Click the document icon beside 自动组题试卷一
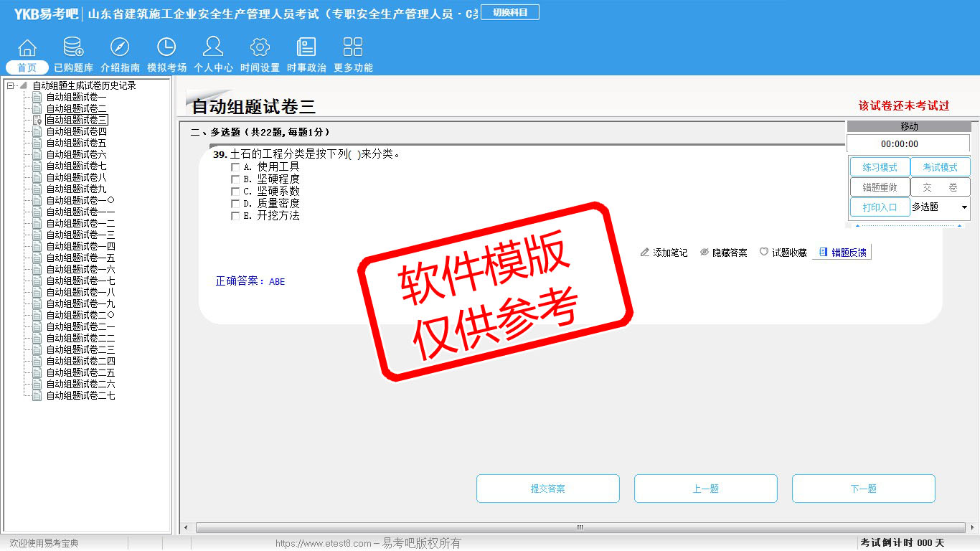This screenshot has height=551, width=980. [x=37, y=97]
